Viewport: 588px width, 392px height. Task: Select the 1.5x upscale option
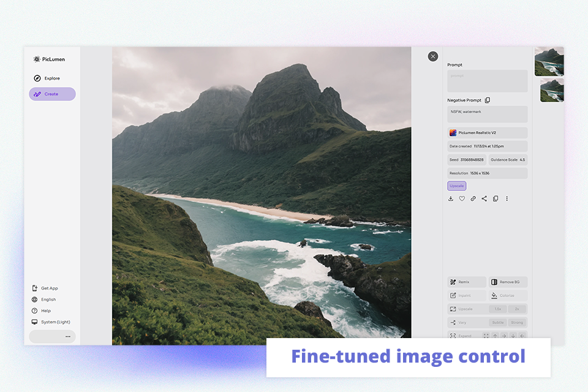tap(497, 309)
